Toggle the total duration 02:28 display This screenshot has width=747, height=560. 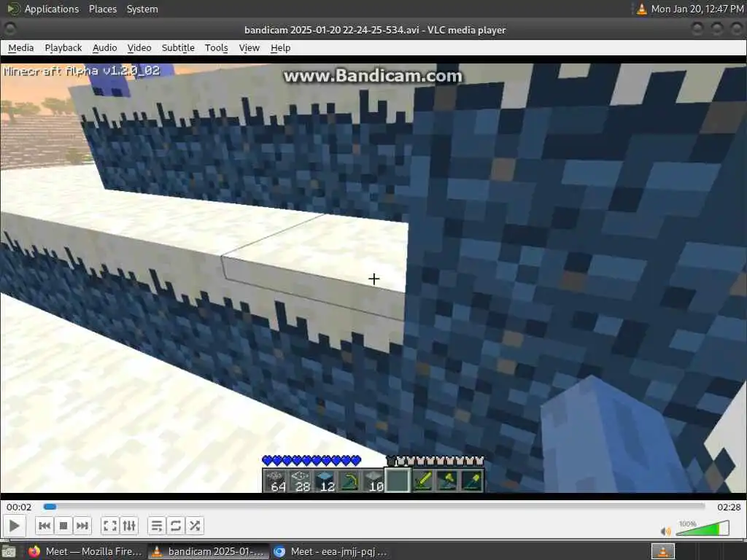pos(729,507)
